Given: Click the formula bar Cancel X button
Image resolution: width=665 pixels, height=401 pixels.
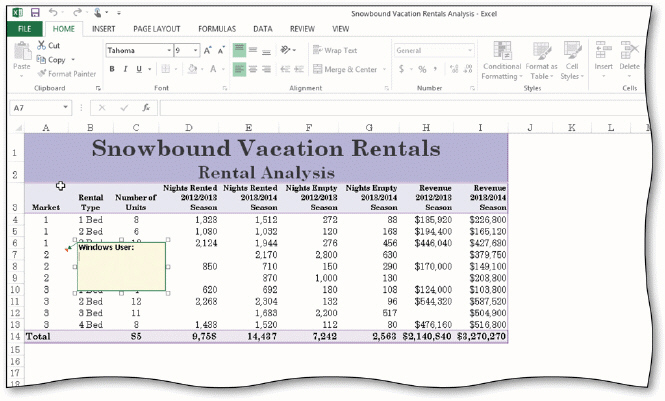Looking at the screenshot, I should click(x=102, y=108).
